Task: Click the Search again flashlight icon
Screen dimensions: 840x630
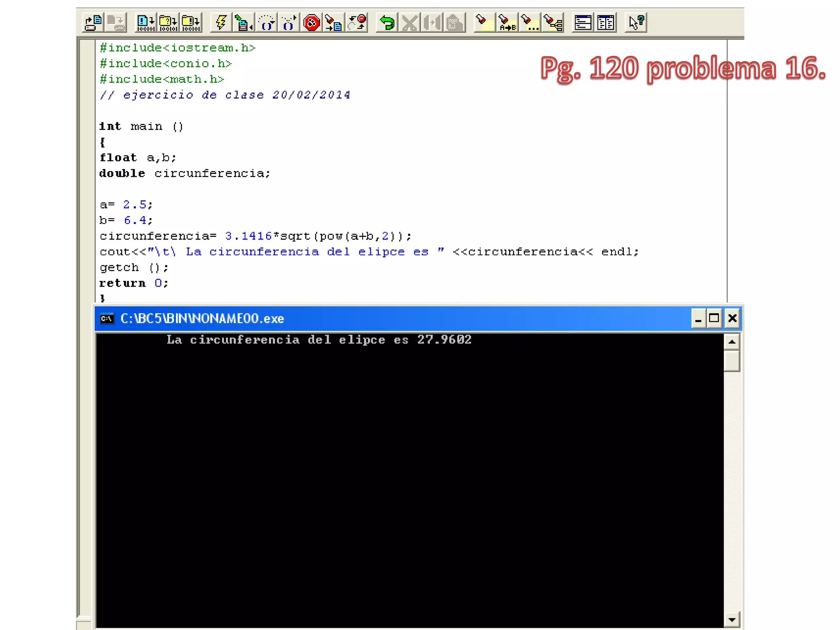Action: coord(530,23)
